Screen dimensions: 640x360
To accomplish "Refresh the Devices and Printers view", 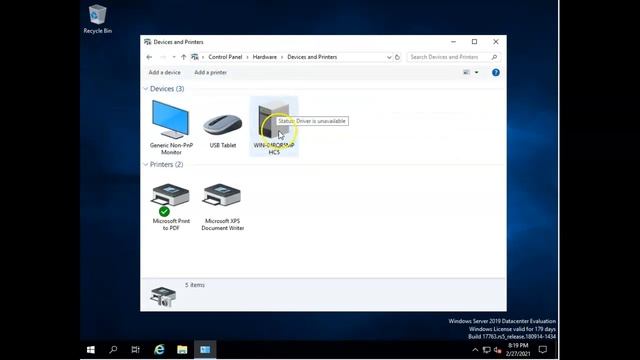I will 397,57.
